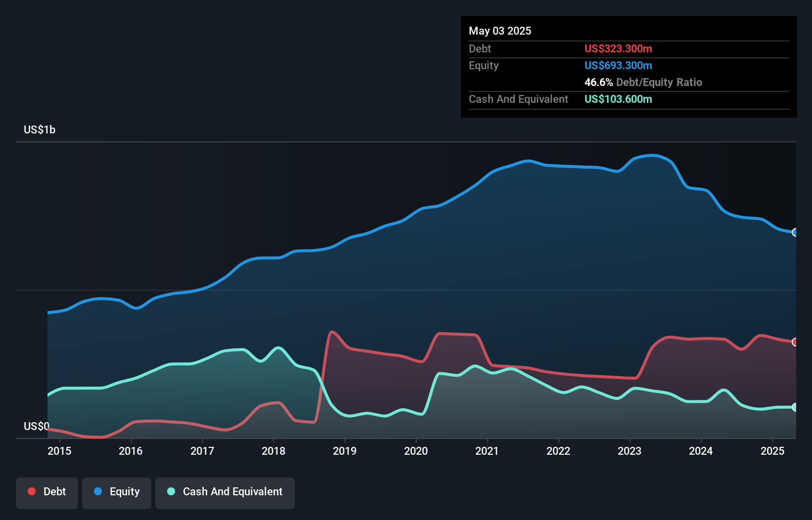The width and height of the screenshot is (812, 520).
Task: Click the US$1b y-axis label
Action: pyautogui.click(x=40, y=130)
